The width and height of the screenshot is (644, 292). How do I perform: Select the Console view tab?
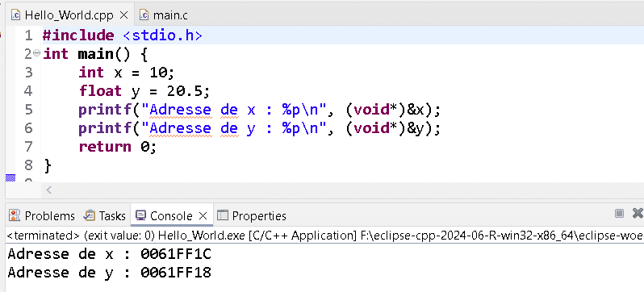click(171, 215)
